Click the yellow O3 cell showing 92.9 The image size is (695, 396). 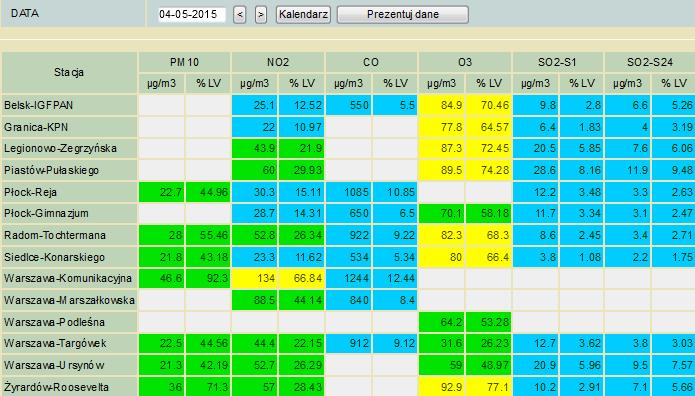coord(441,387)
